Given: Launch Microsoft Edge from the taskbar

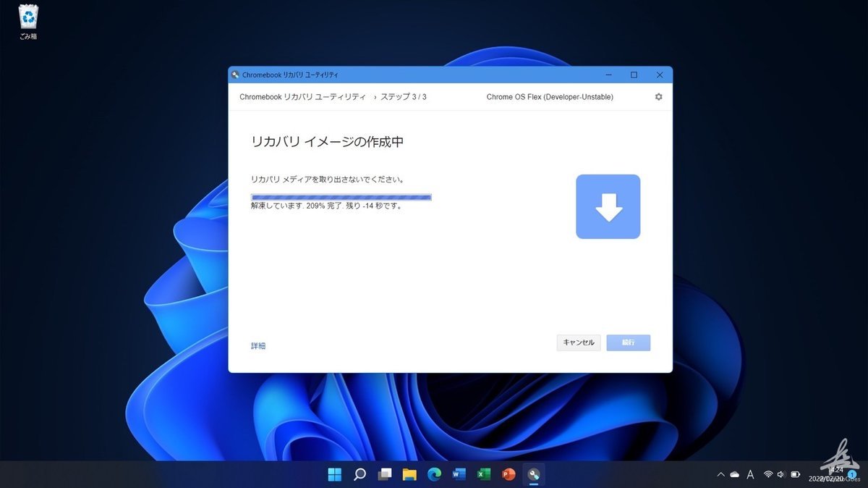Looking at the screenshot, I should (434, 474).
